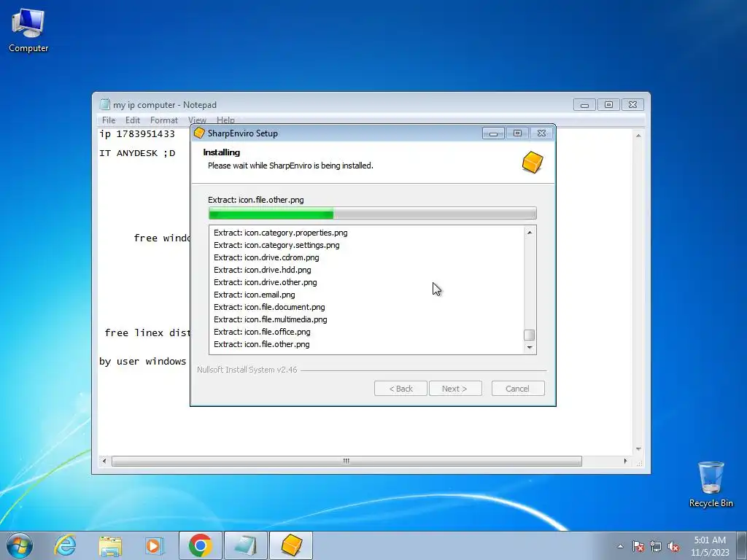
Task: Select log line icon.file.multimedia.png
Action: click(270, 319)
